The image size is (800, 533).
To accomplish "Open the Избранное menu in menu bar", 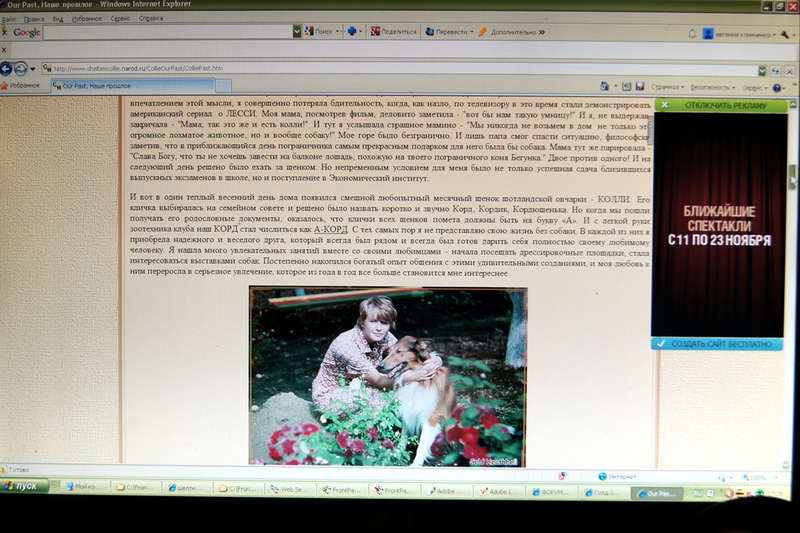I will 87,19.
